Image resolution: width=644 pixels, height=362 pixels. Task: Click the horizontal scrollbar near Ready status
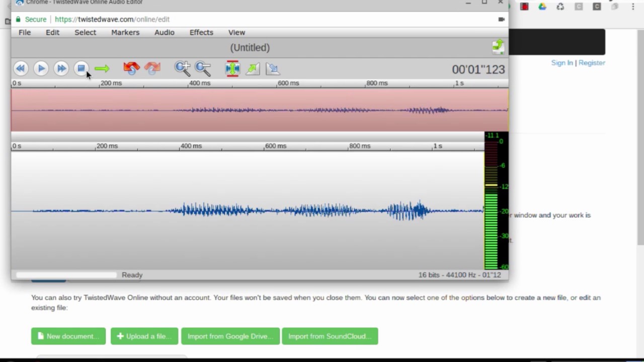[x=66, y=275]
